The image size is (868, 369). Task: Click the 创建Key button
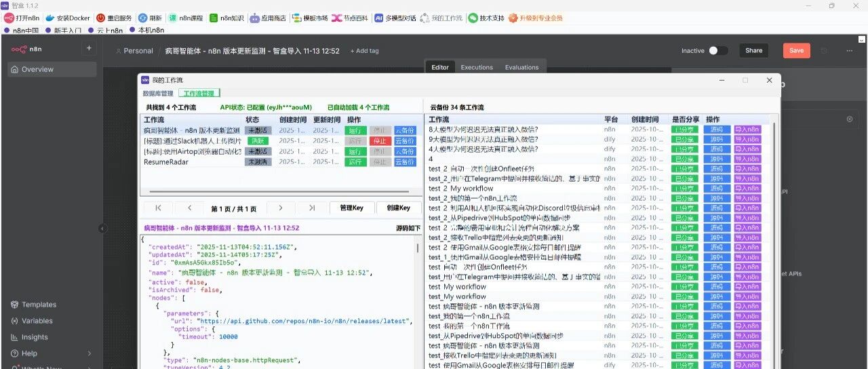[398, 208]
